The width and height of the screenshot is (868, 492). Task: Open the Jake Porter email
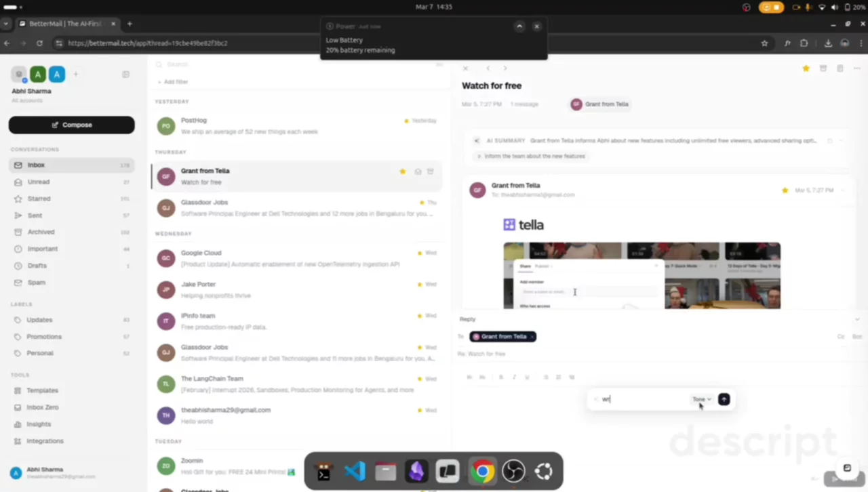coord(297,290)
